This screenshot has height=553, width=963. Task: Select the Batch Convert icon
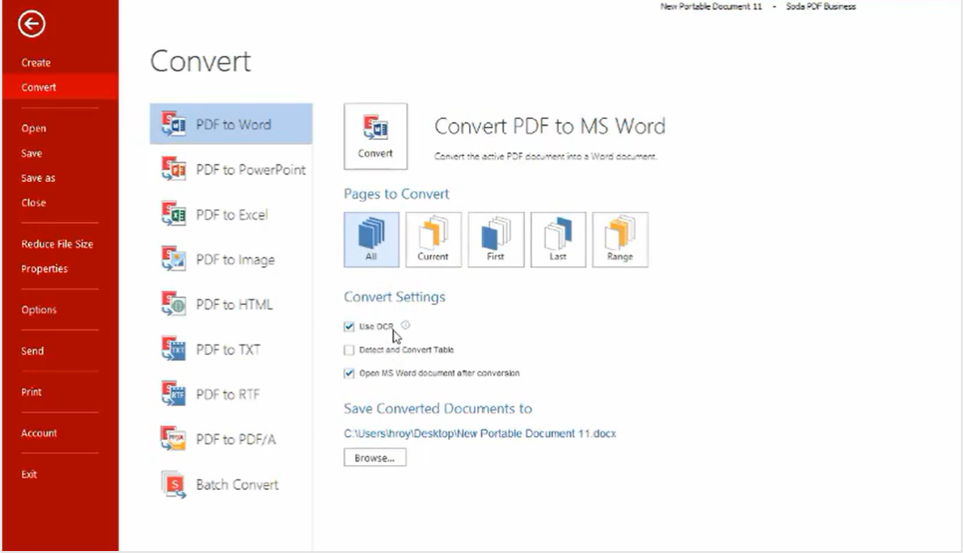174,484
